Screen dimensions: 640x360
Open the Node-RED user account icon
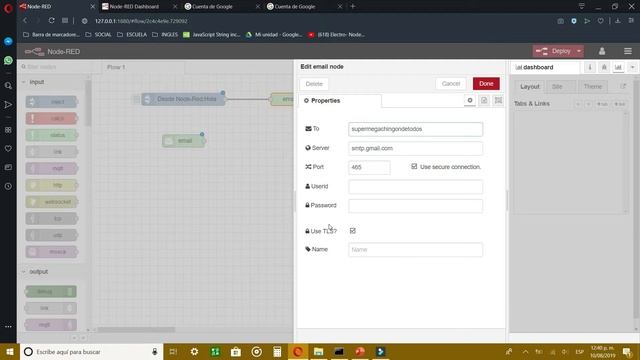pos(602,51)
